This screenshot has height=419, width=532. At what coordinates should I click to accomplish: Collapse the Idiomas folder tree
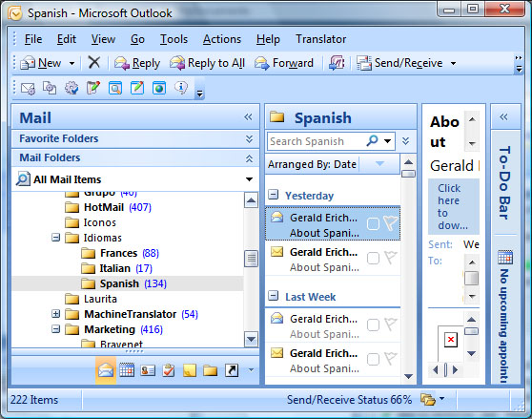[55, 238]
